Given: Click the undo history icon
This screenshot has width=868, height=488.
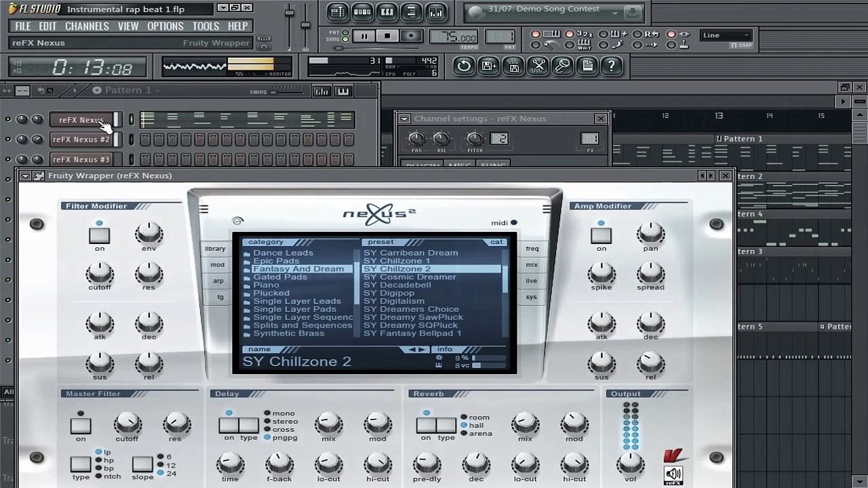Looking at the screenshot, I should point(464,66).
